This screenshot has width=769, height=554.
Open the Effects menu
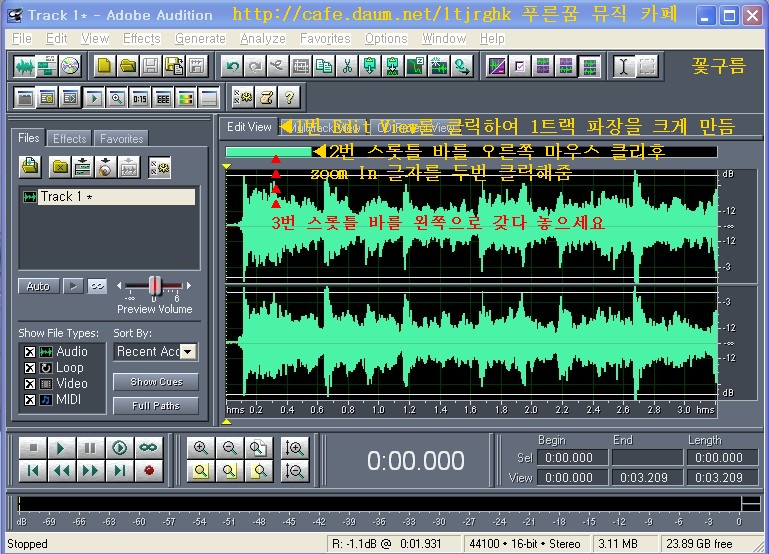[x=142, y=38]
